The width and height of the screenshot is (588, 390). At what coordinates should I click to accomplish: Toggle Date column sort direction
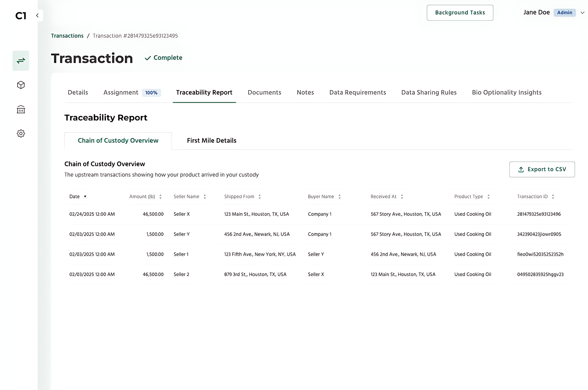pyautogui.click(x=85, y=196)
